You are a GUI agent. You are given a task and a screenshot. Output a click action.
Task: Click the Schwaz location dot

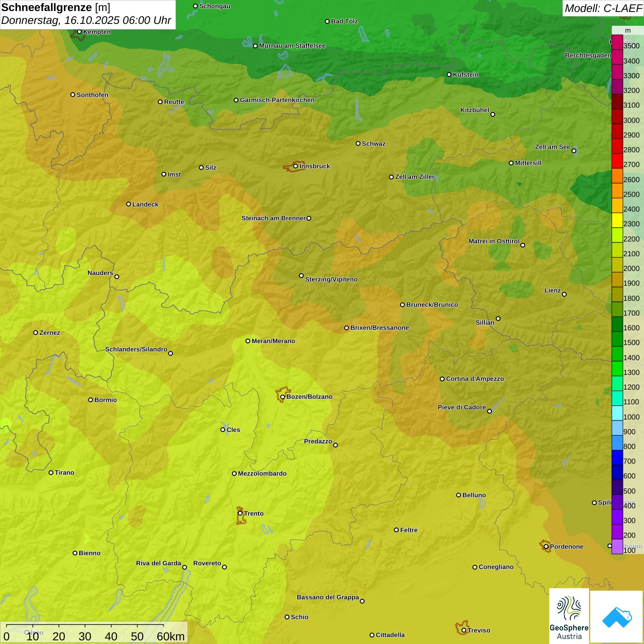358,144
